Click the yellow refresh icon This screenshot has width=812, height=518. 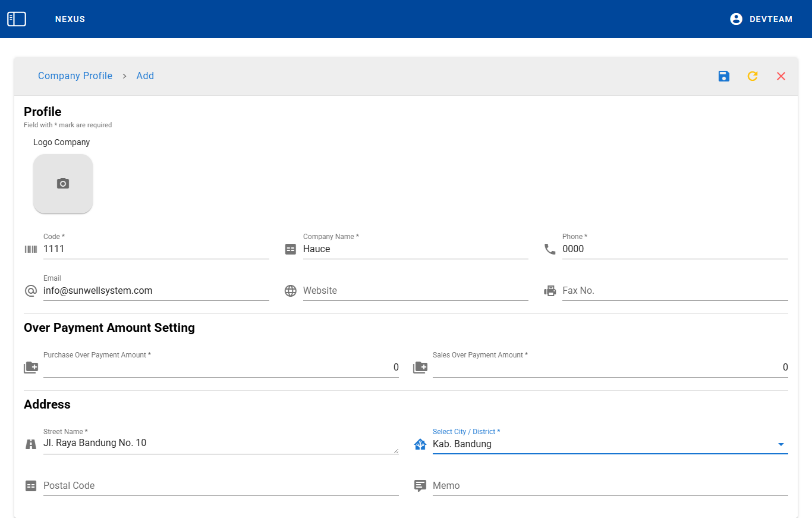(x=753, y=76)
